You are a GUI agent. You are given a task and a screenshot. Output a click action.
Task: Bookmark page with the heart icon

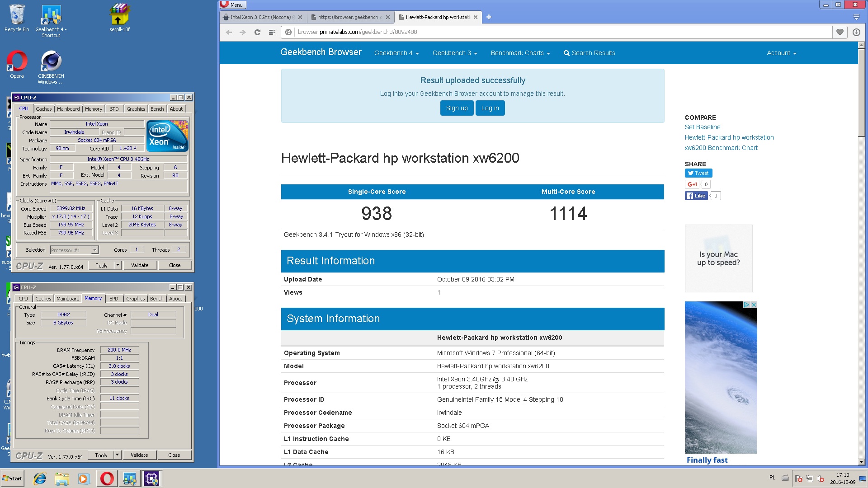tap(840, 32)
